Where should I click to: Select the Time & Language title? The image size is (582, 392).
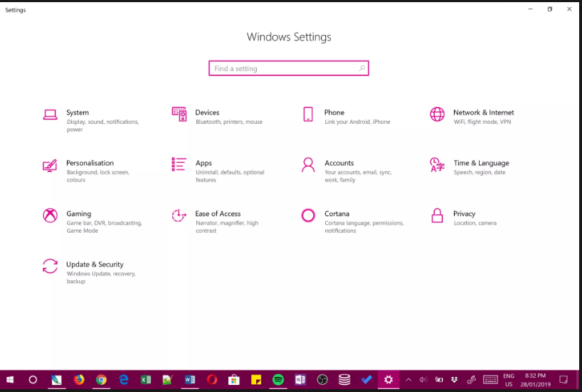pos(482,164)
